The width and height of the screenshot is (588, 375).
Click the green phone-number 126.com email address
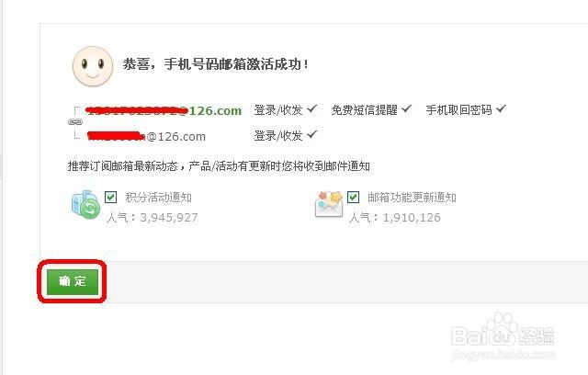click(164, 110)
